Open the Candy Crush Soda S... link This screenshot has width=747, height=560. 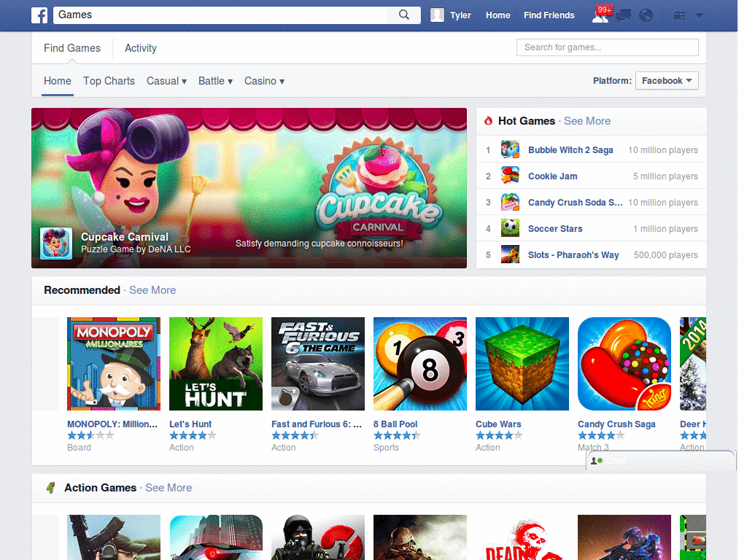(x=575, y=203)
